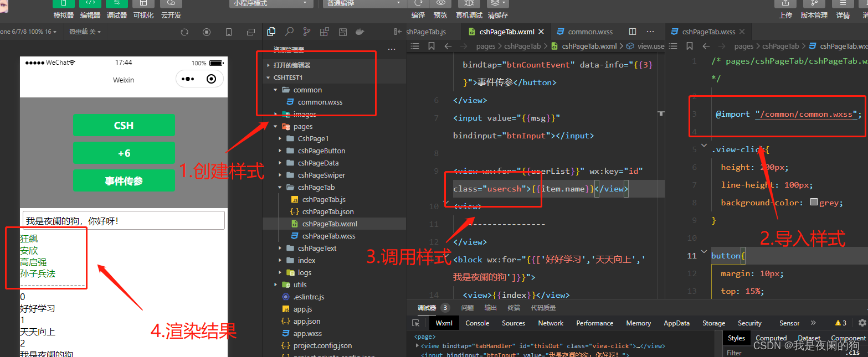Toggle the 模拟器 (simulator) panel
The width and height of the screenshot is (868, 357).
pos(64,9)
